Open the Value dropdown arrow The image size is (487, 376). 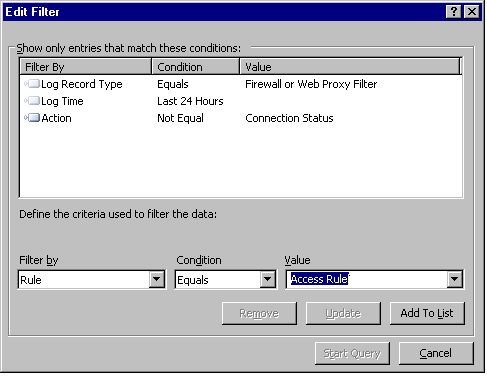point(455,279)
